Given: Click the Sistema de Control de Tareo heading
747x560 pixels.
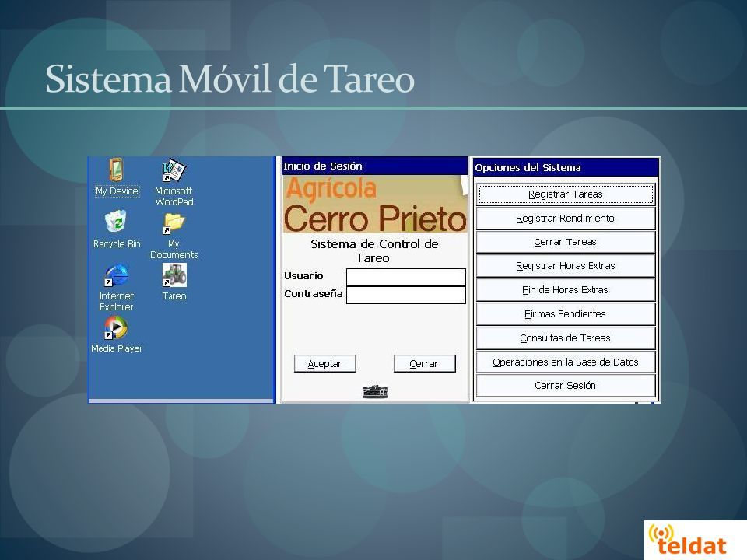Looking at the screenshot, I should tap(374, 251).
